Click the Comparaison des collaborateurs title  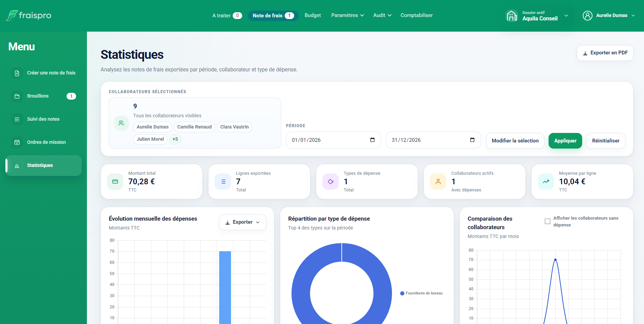click(x=490, y=223)
